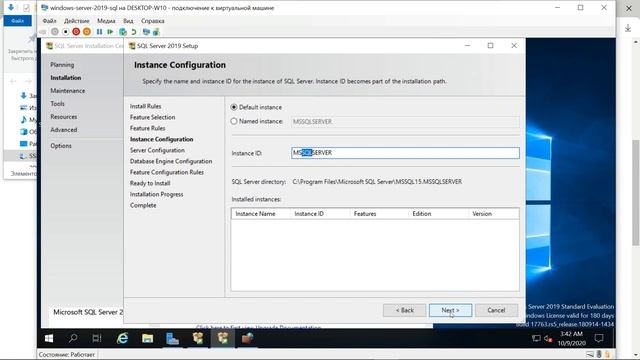Click the grey Start (power) toolbar icon
Viewport: 640px width, 360px height.
(x=55, y=32)
